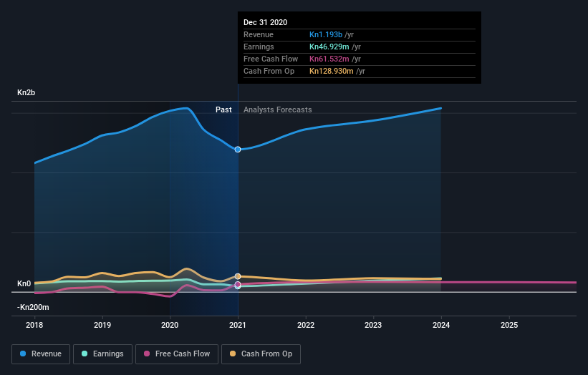Select the Free Cash Flow marker at 2021
Viewport: 588px width, 375px height.
(x=238, y=285)
